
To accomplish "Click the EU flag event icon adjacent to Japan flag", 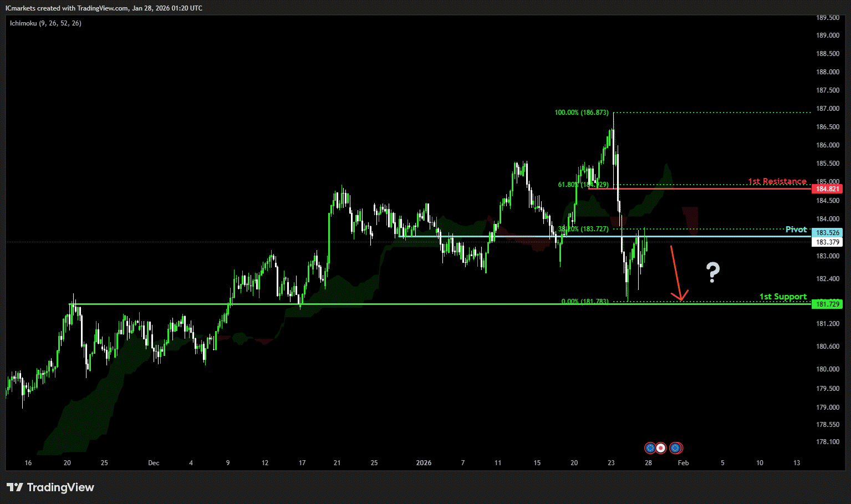I will pyautogui.click(x=650, y=448).
